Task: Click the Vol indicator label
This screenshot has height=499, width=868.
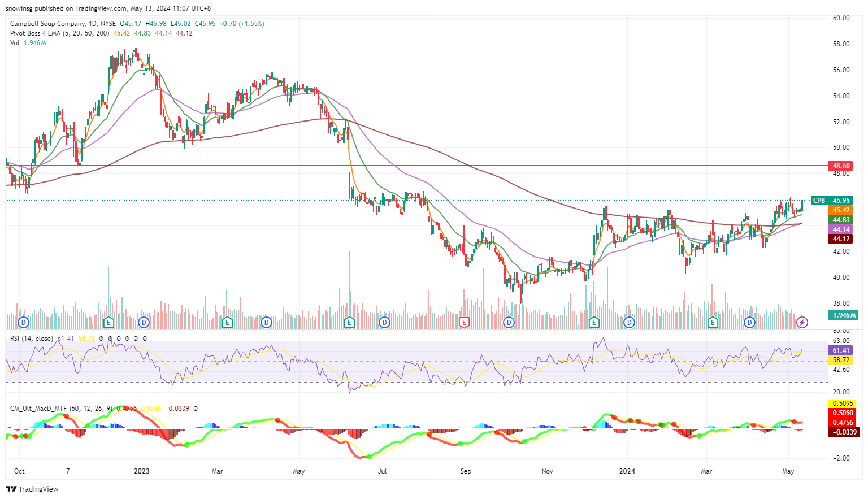Action: (15, 43)
